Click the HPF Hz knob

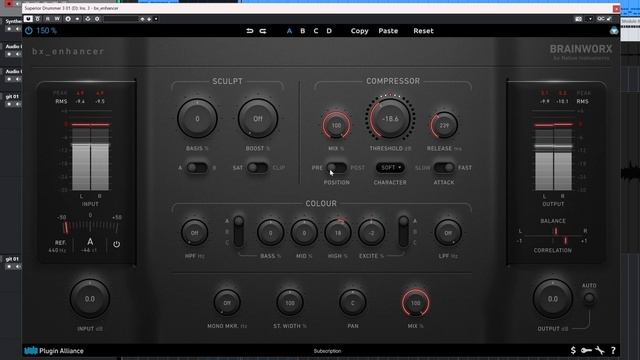click(x=195, y=233)
